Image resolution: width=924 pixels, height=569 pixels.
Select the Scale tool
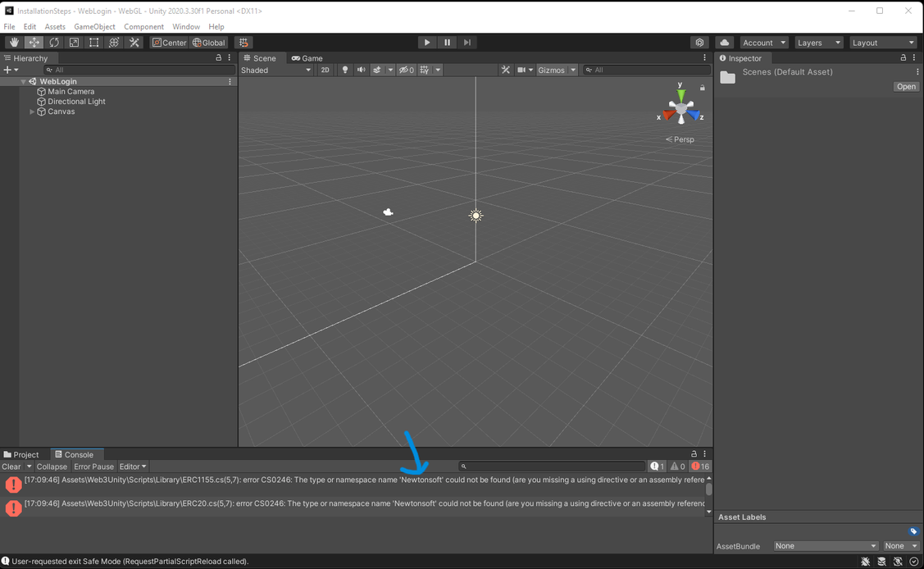click(x=75, y=43)
